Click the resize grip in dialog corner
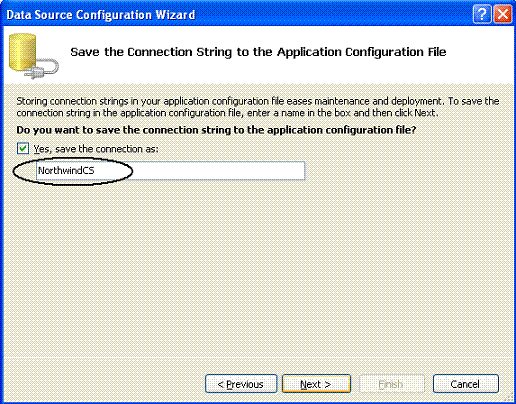 coord(508,397)
